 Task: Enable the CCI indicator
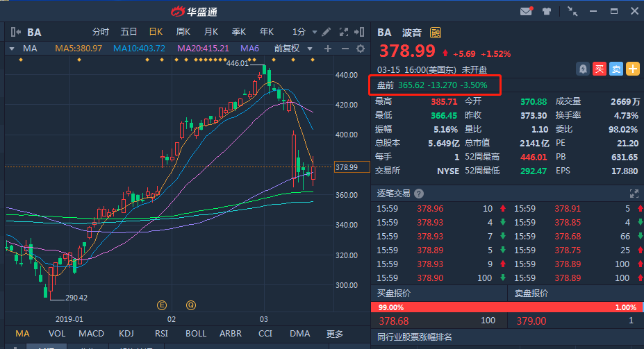(265, 334)
